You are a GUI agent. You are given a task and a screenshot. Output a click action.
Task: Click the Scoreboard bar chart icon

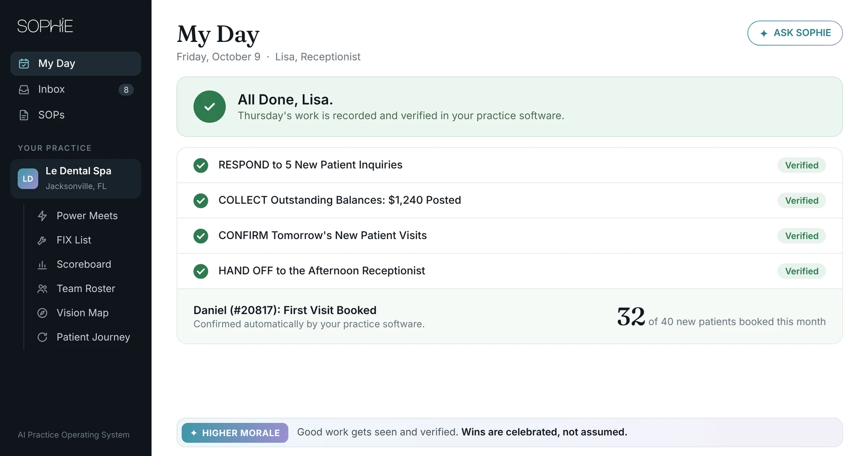pos(42,265)
